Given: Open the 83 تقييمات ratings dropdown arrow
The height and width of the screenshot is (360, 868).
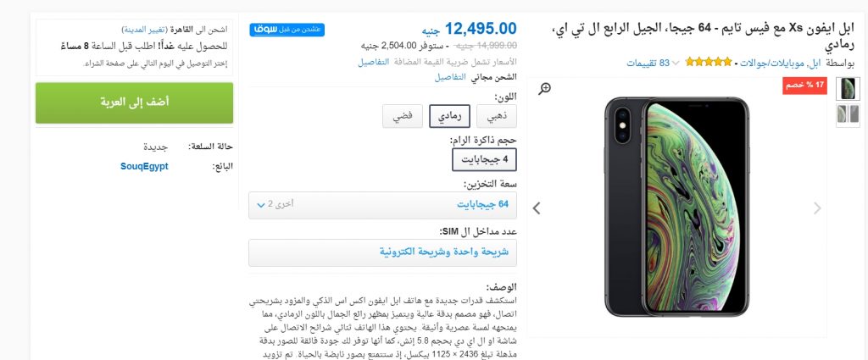Looking at the screenshot, I should pyautogui.click(x=676, y=64).
